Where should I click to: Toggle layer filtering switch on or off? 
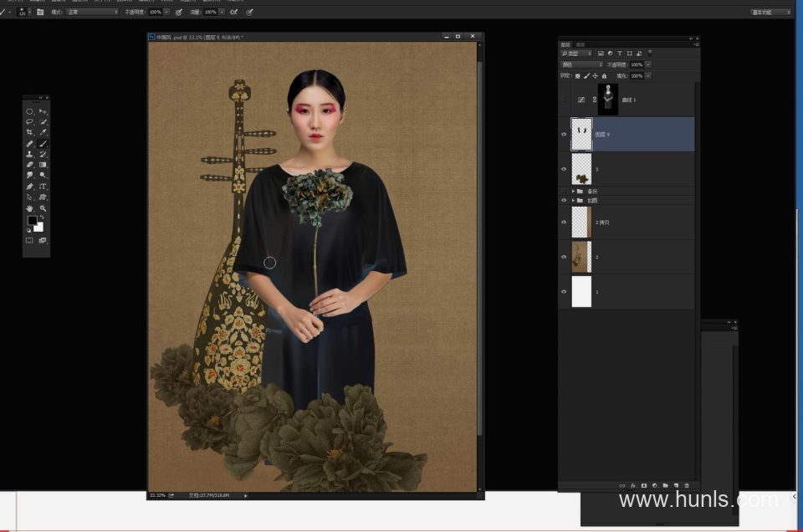coord(650,53)
